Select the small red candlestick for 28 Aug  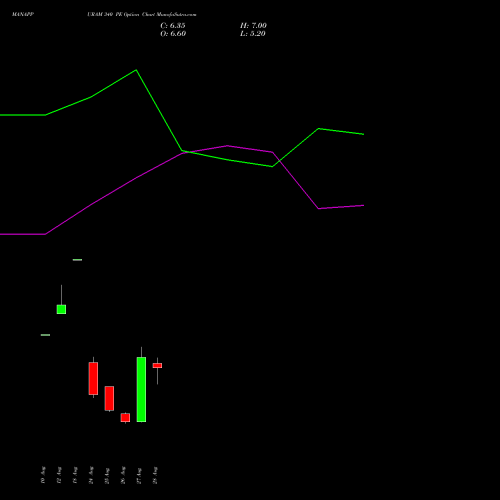point(157,366)
